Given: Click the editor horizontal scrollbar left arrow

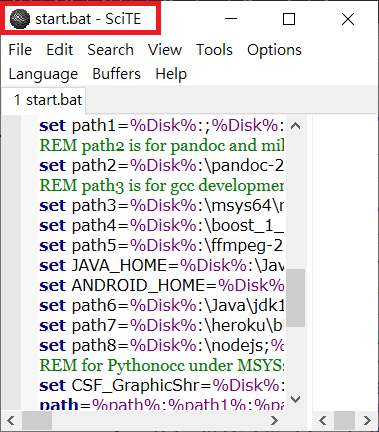Looking at the screenshot, I should pos(11,421).
